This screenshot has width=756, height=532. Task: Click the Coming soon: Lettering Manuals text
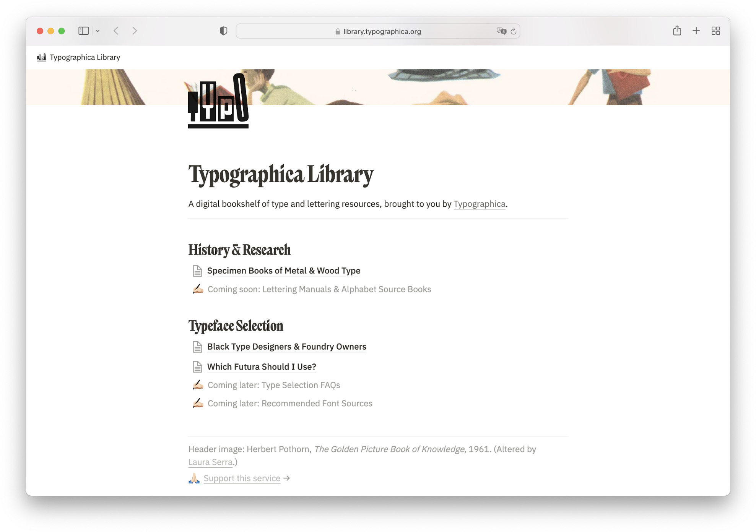[x=319, y=289]
